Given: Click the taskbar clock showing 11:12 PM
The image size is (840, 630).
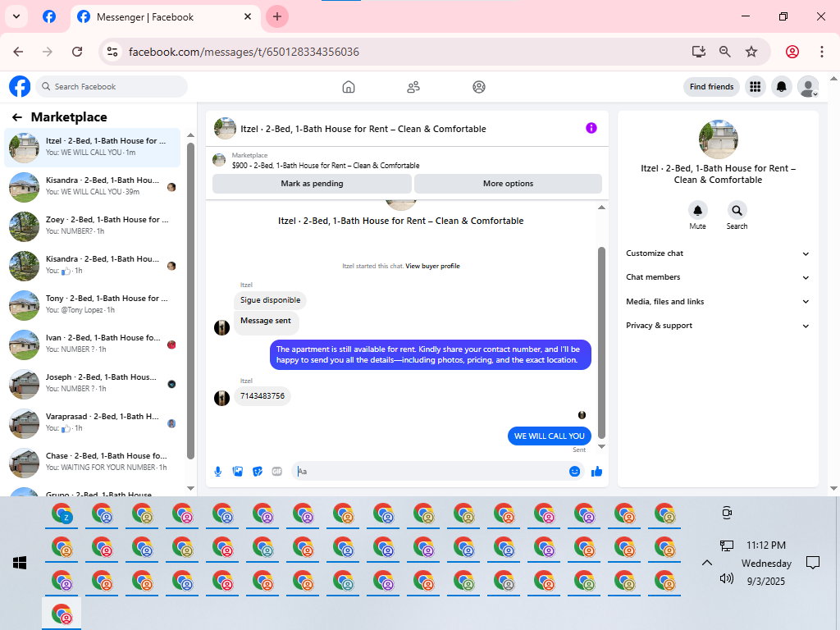Looking at the screenshot, I should click(766, 546).
